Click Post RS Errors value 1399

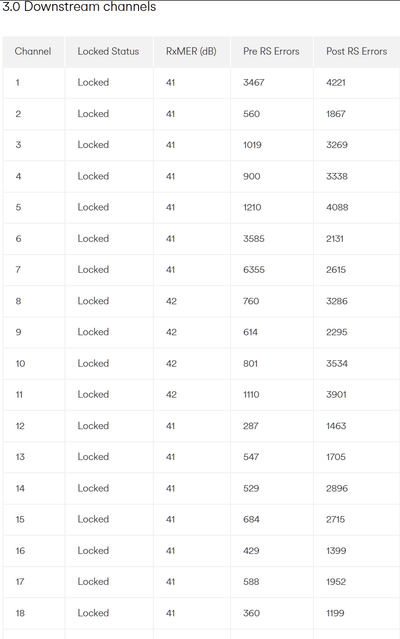[336, 551]
